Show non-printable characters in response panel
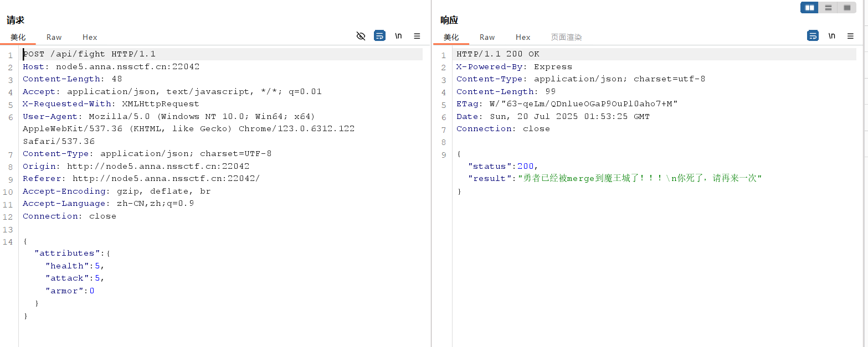The image size is (868, 347). click(831, 36)
